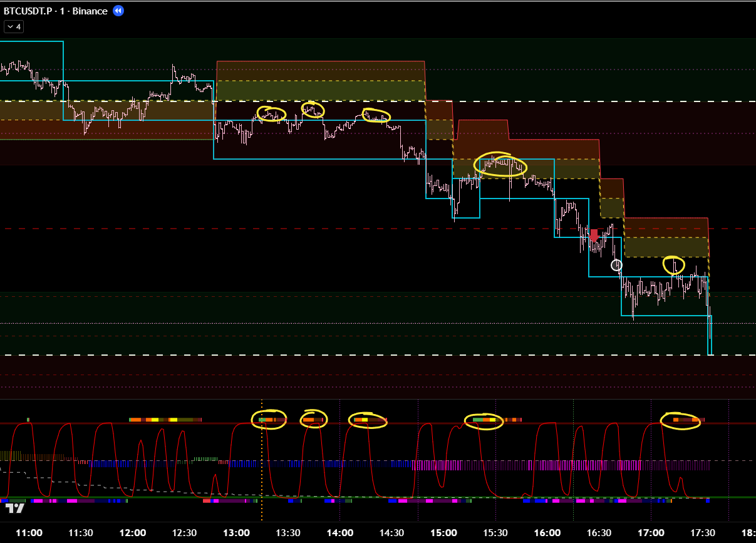Click the Binance exchange name in title

pyautogui.click(x=89, y=11)
